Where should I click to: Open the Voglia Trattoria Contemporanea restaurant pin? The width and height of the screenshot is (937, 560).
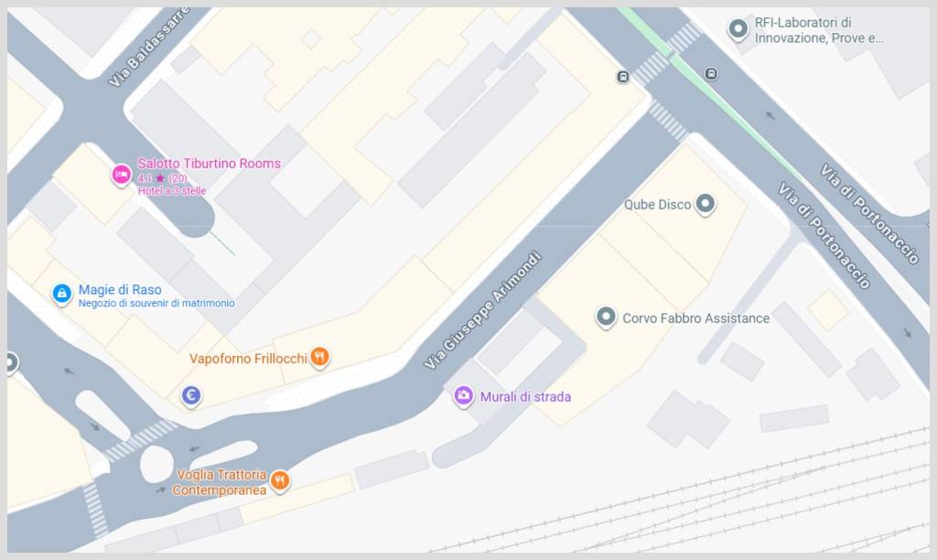click(x=280, y=480)
